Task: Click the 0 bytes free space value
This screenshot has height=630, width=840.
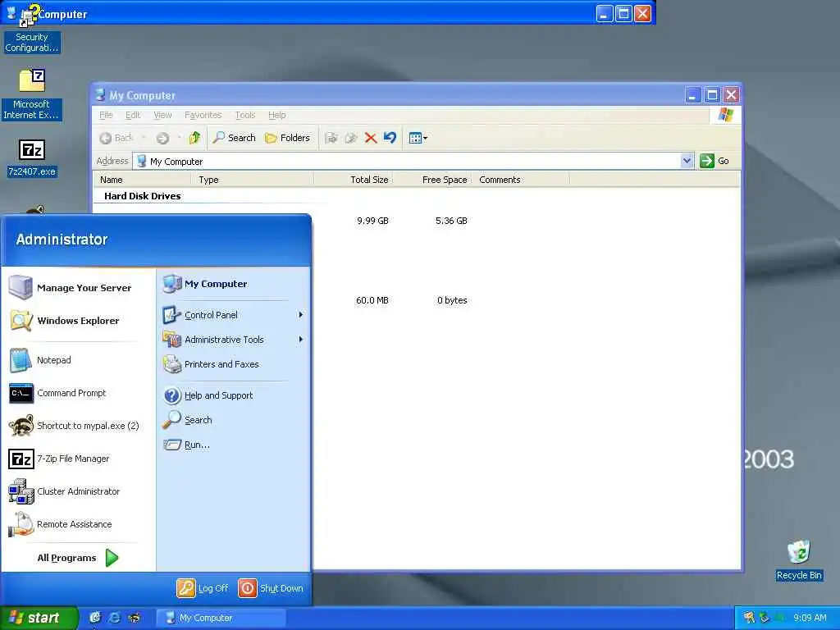Action: point(452,300)
